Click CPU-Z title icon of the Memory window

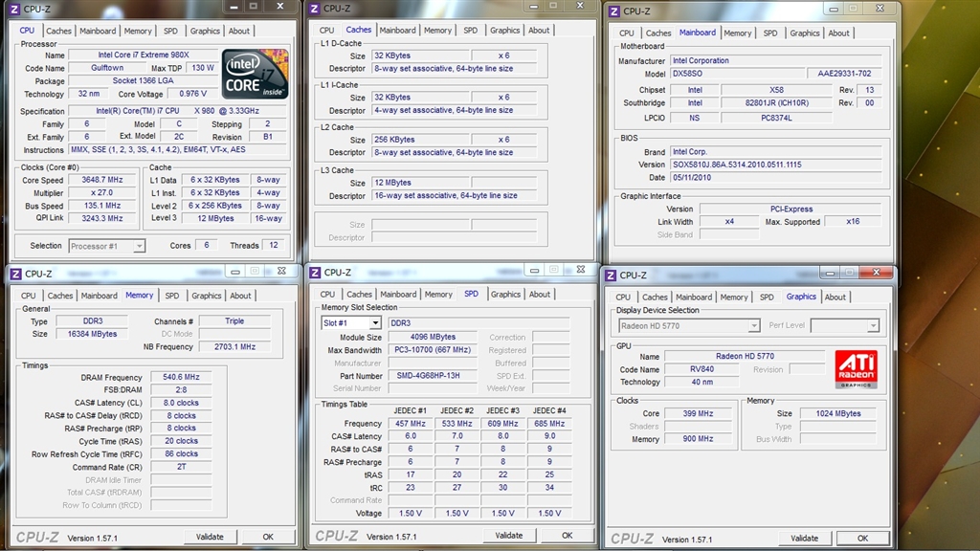point(14,274)
